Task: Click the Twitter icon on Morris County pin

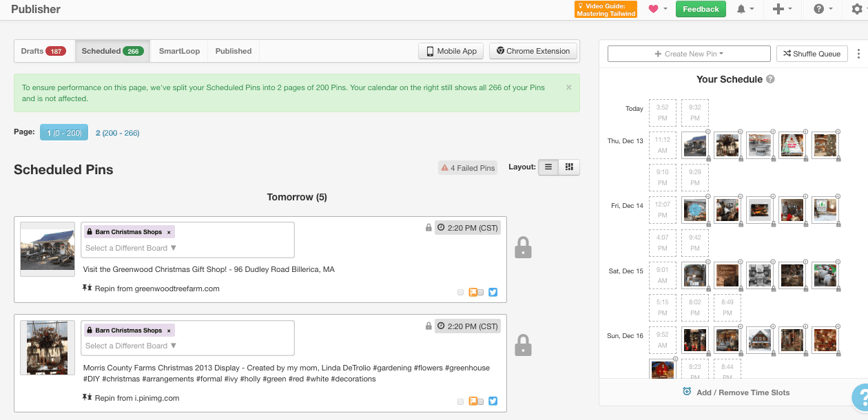Action: coord(493,401)
